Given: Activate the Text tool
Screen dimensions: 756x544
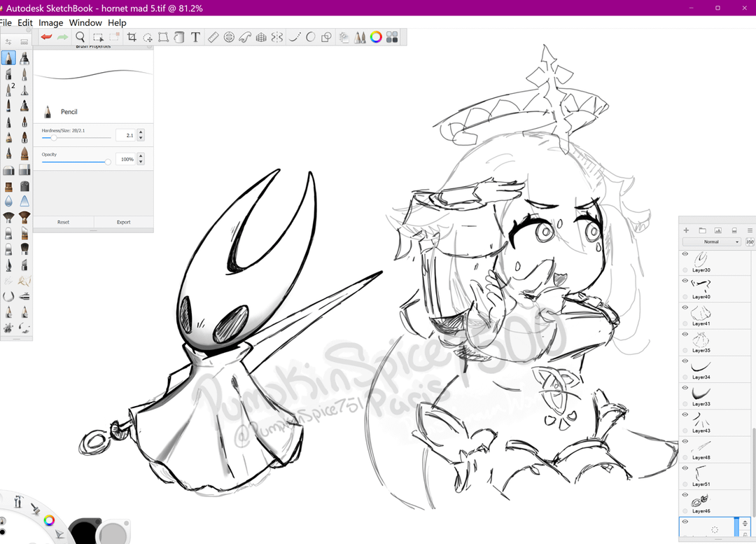Looking at the screenshot, I should (195, 37).
